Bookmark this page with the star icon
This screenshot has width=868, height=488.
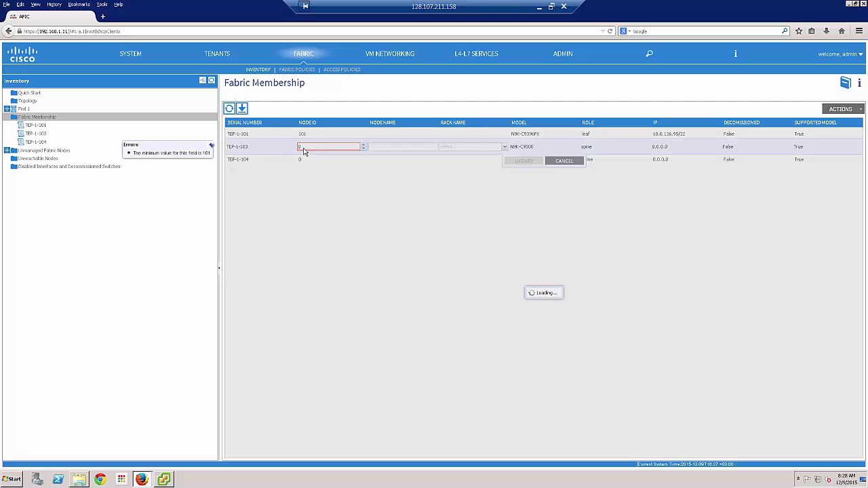pyautogui.click(x=799, y=31)
